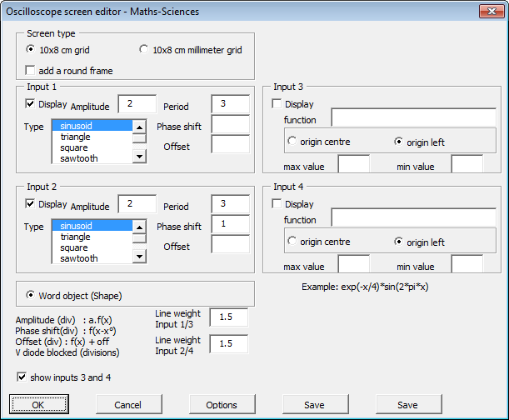
Task: Select triangle in Input 1 Type list
Action: 75,137
